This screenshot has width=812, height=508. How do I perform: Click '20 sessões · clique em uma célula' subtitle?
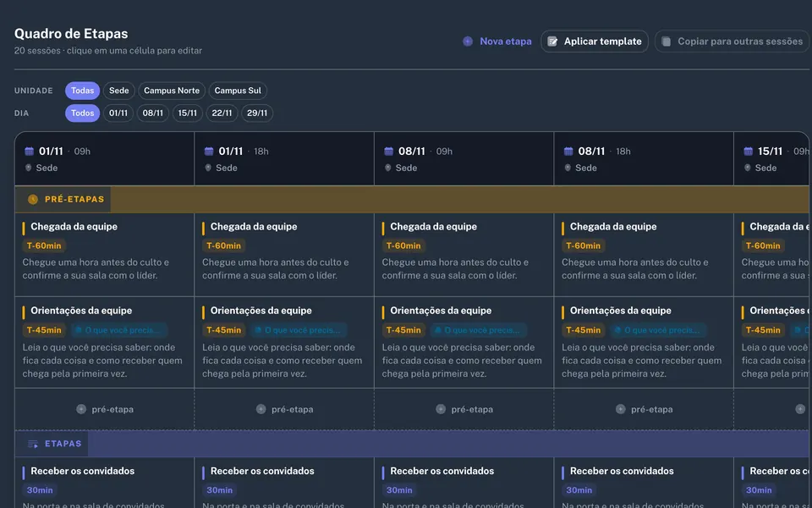(108, 51)
